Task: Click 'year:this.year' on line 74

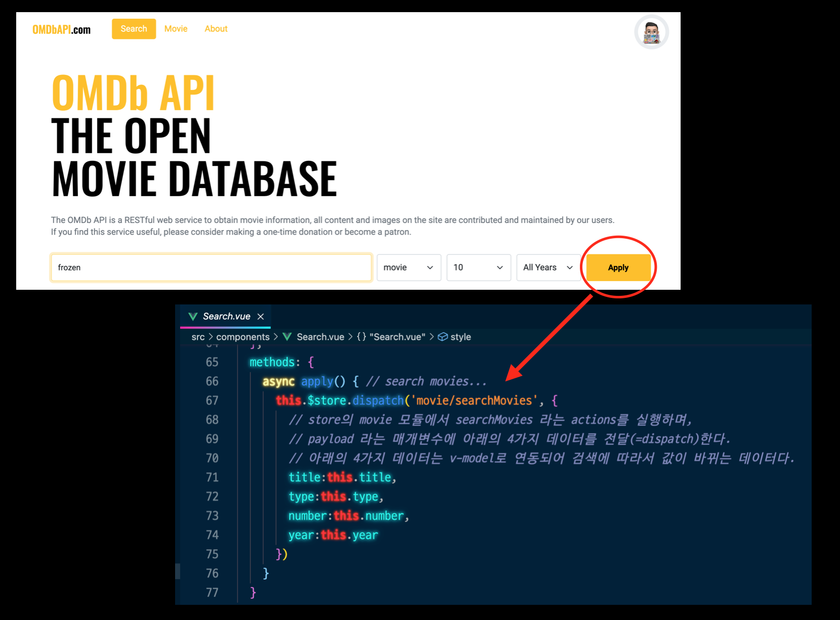Action: [x=333, y=535]
